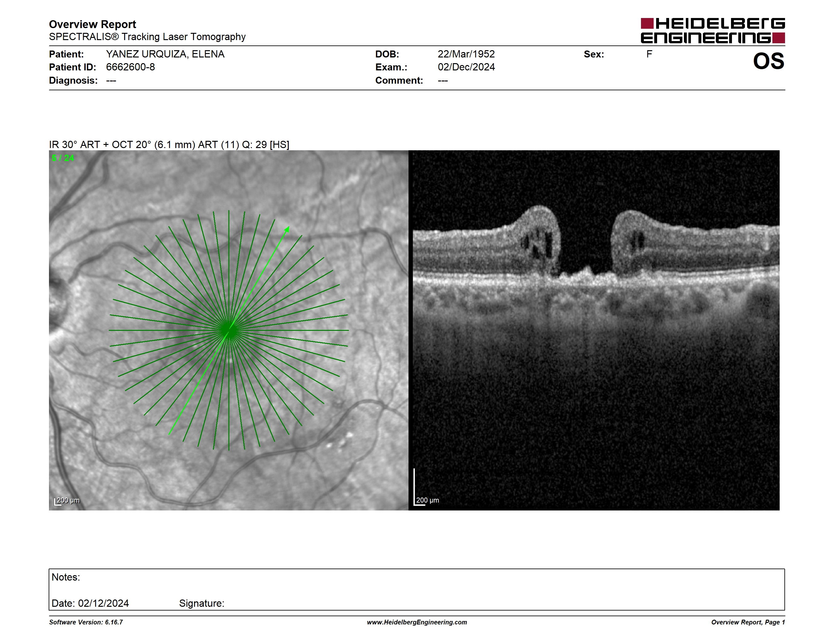
Task: Click the Comment field label
Action: [x=399, y=80]
